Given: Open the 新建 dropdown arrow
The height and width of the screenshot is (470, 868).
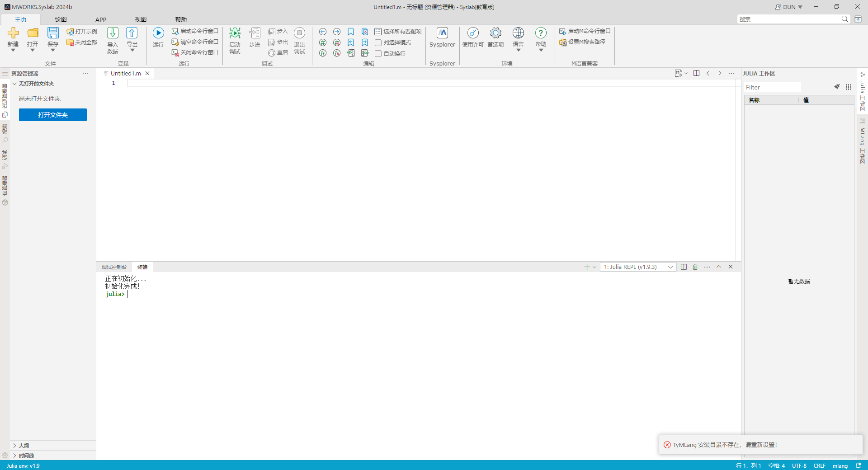Looking at the screenshot, I should [13, 50].
